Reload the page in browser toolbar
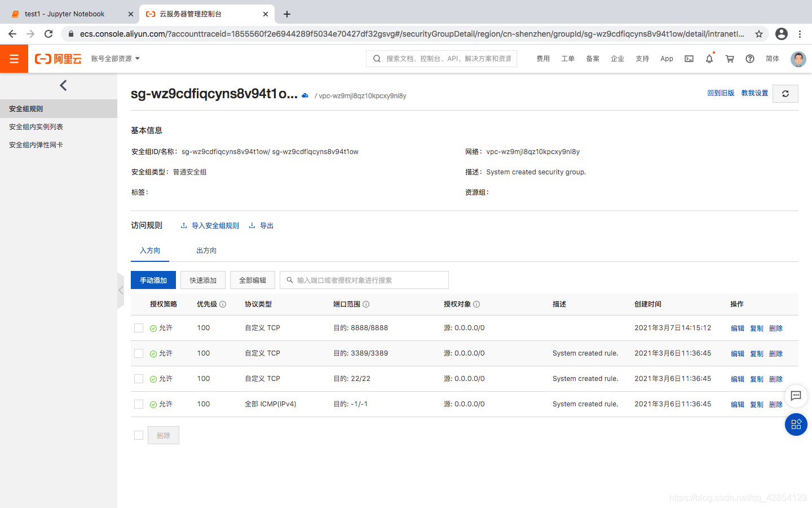This screenshot has width=812, height=508. pyautogui.click(x=48, y=34)
